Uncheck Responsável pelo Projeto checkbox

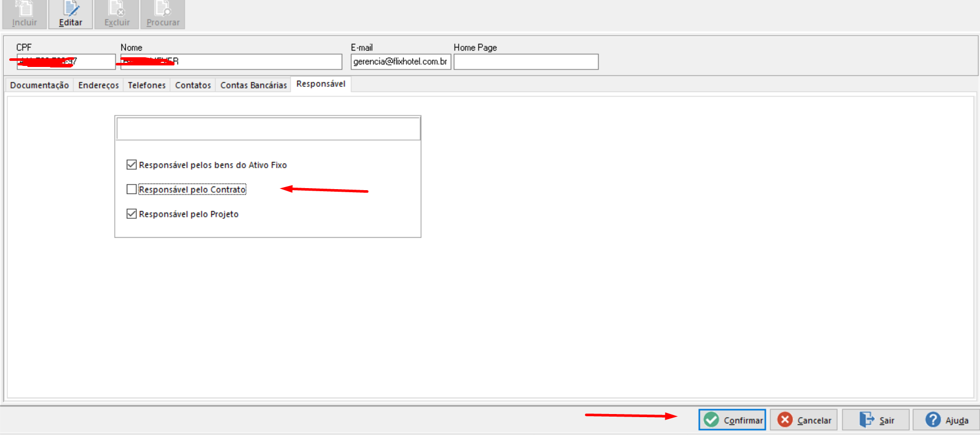tap(132, 214)
